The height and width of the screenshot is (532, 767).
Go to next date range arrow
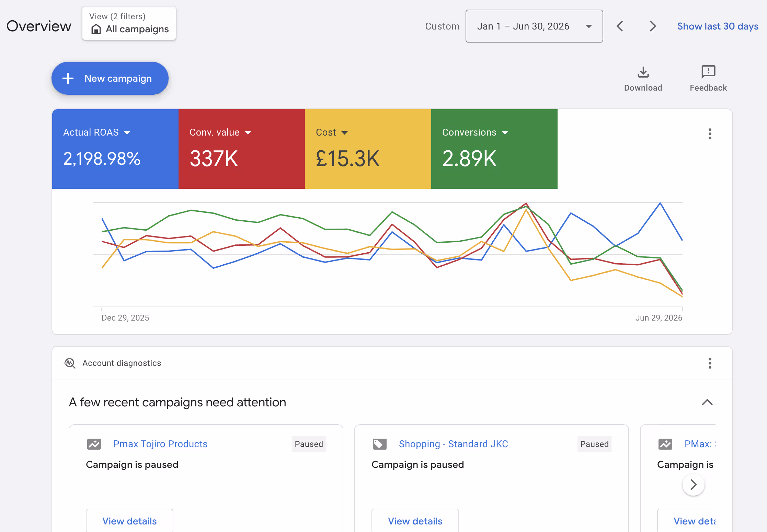pyautogui.click(x=653, y=26)
